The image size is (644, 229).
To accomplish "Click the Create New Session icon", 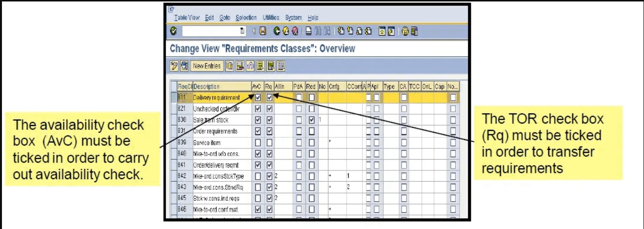I will click(382, 31).
